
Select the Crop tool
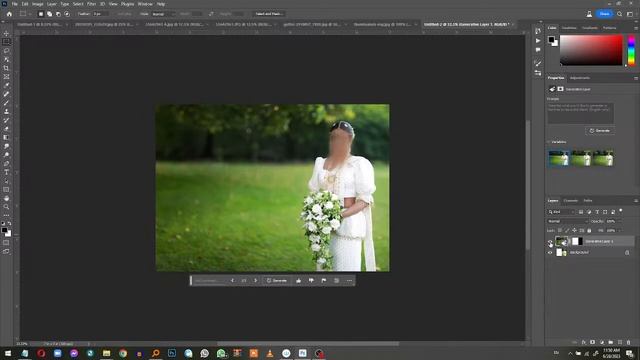tap(6, 68)
